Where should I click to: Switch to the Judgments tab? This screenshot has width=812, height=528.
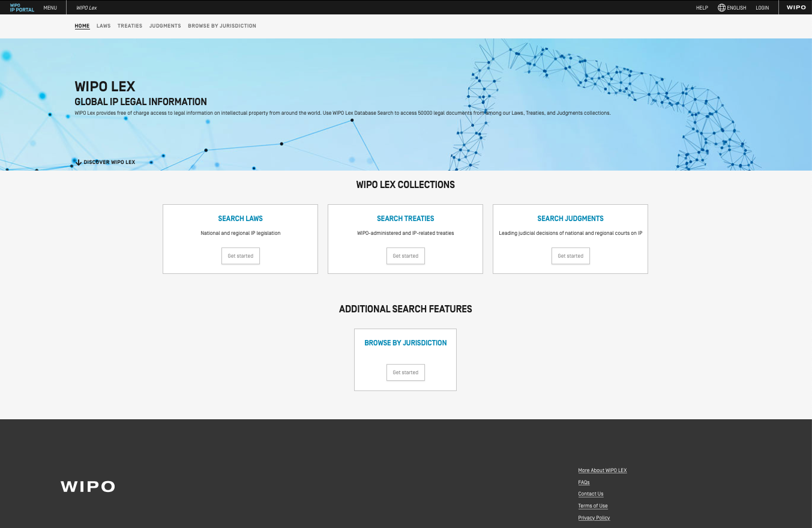tap(165, 26)
